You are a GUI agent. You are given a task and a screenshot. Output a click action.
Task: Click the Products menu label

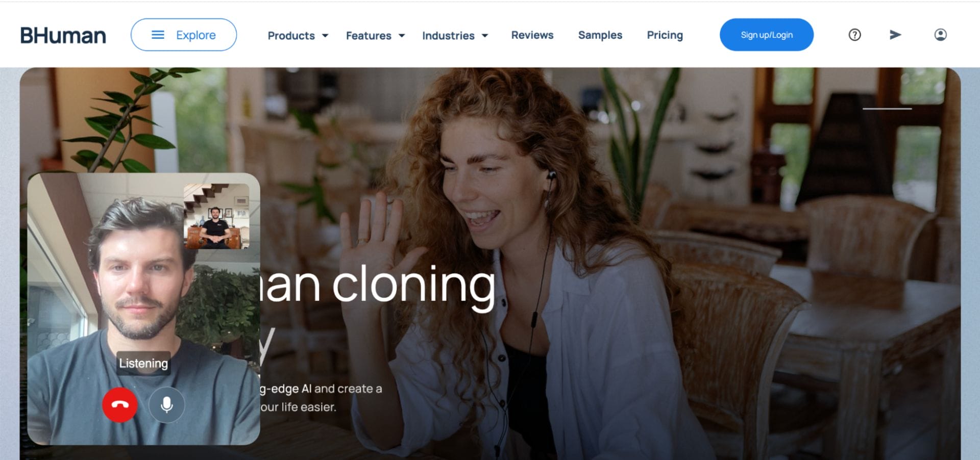click(291, 36)
